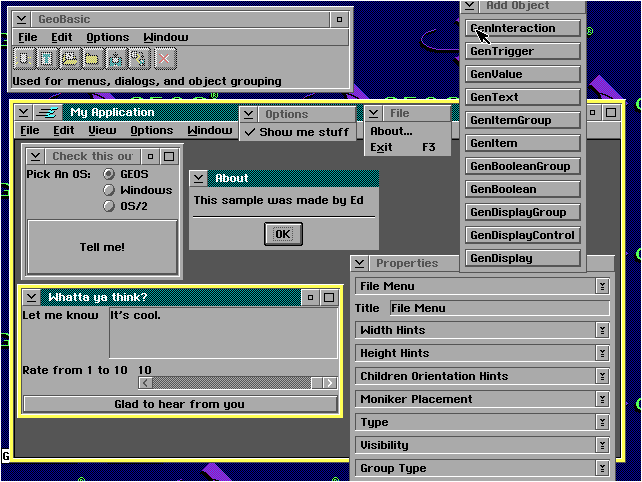
Task: Open the Add Object panel's system menu icon
Action: click(x=470, y=6)
